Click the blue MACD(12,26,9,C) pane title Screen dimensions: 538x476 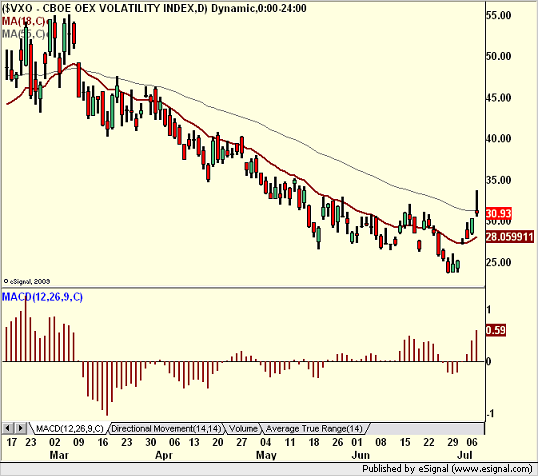coord(42,297)
